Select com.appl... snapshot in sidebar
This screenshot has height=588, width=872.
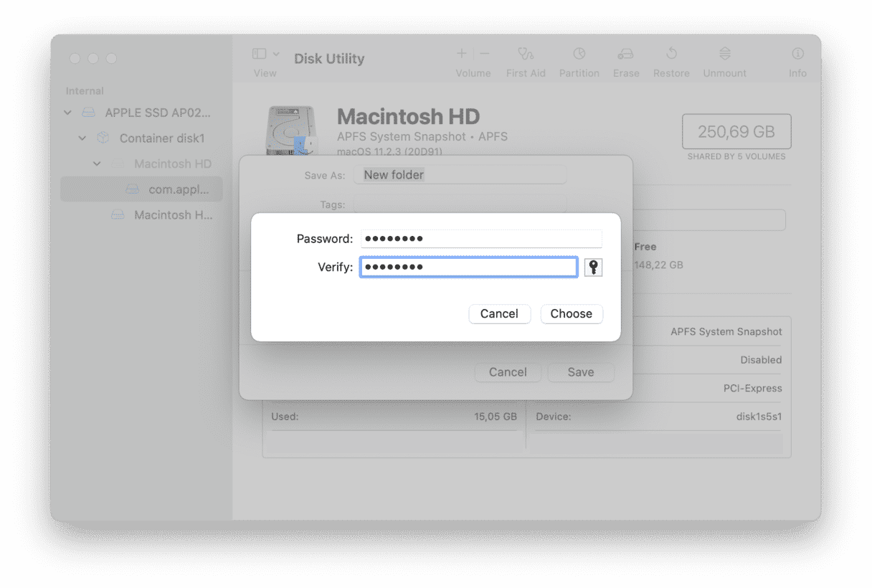tap(179, 189)
